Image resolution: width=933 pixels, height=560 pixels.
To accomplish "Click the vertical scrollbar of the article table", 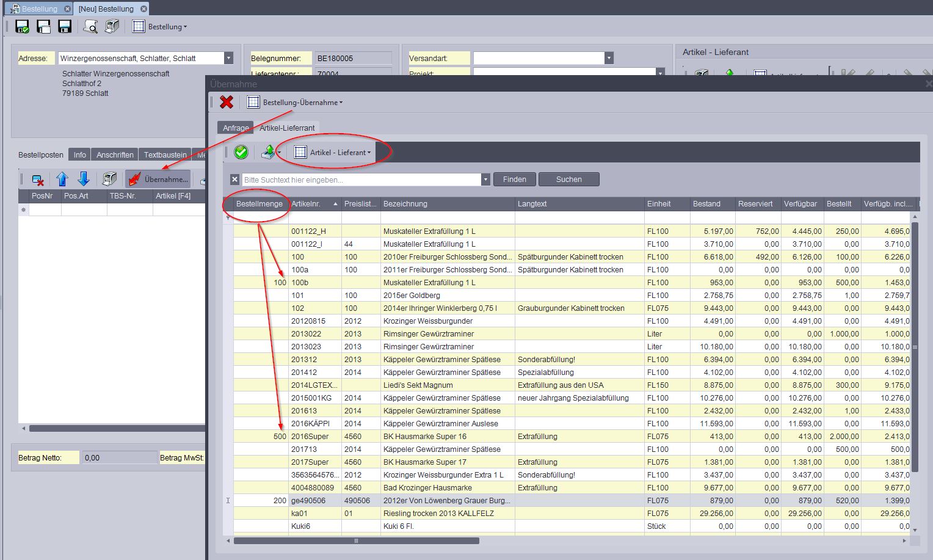I will tap(915, 346).
